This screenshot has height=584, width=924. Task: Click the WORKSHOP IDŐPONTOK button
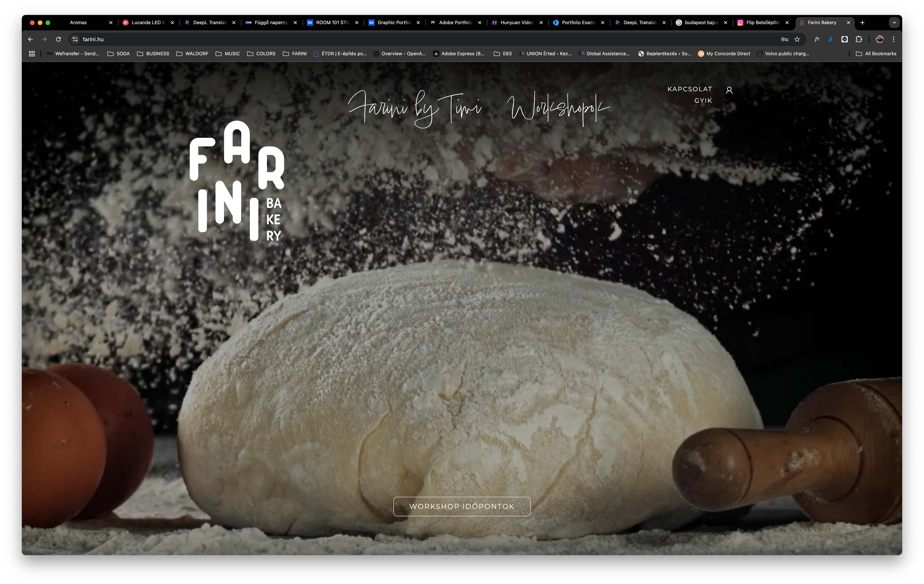point(462,506)
